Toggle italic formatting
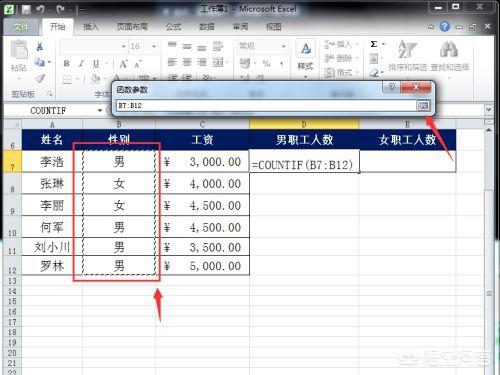 pyautogui.click(x=81, y=63)
